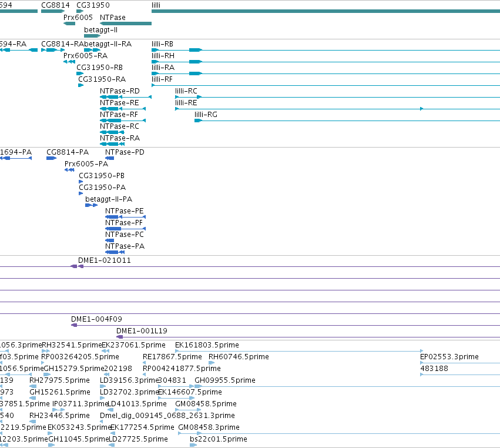Image resolution: width=500 pixels, height=448 pixels.
Task: Select the RP003264205.5prime label
Action: coord(80,357)
